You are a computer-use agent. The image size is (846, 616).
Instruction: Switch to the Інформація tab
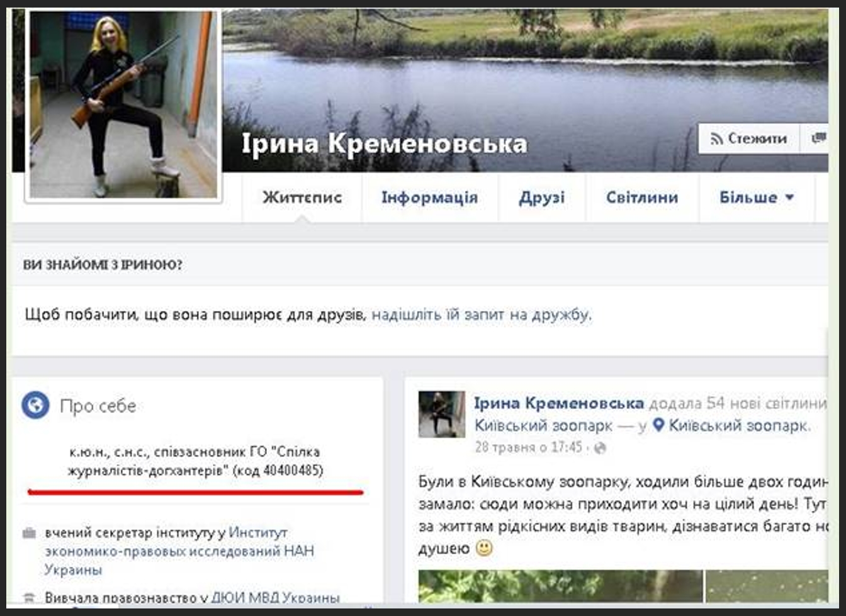click(429, 198)
